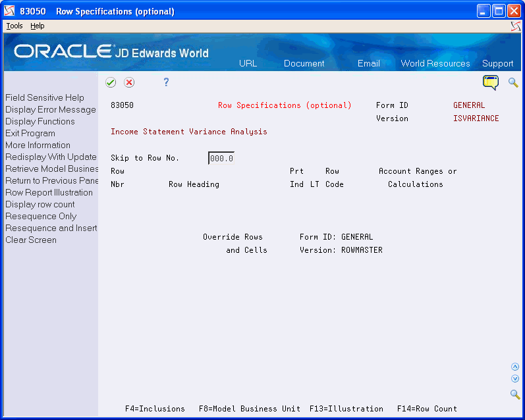Click the ISVARIANCE version value
Image resolution: width=525 pixels, height=420 pixels.
coord(476,118)
